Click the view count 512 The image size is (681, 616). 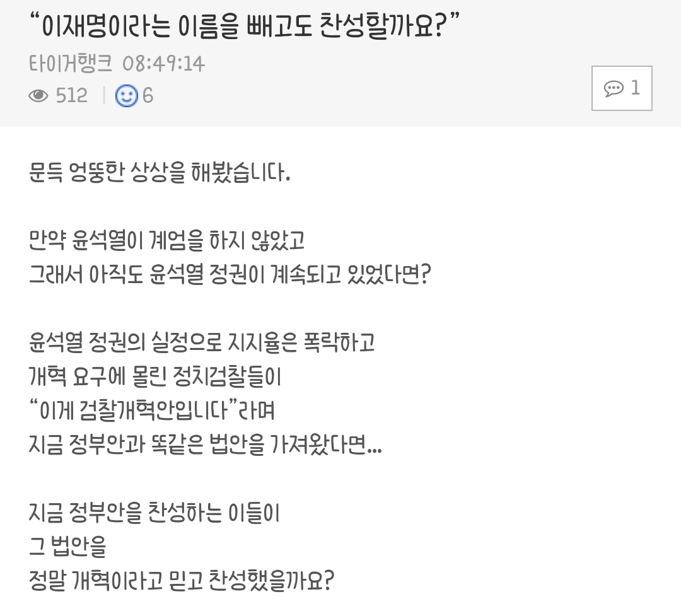pyautogui.click(x=72, y=96)
